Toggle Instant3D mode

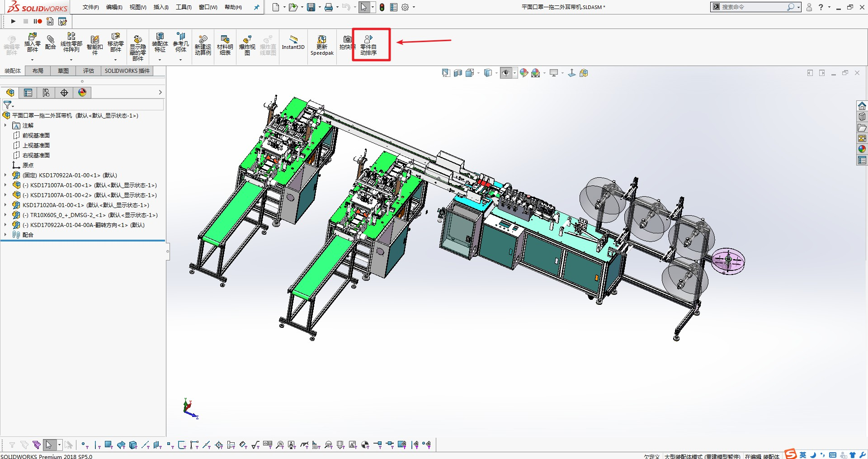[293, 43]
